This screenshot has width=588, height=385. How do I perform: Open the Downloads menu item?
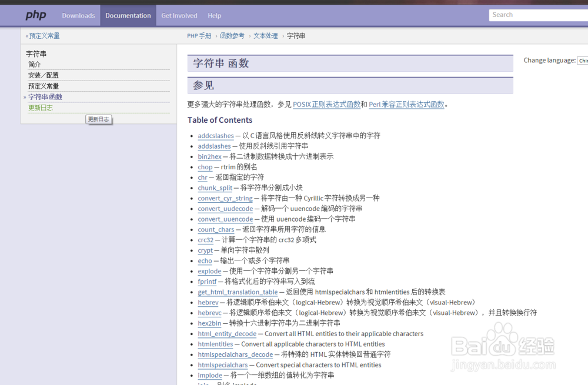(78, 16)
